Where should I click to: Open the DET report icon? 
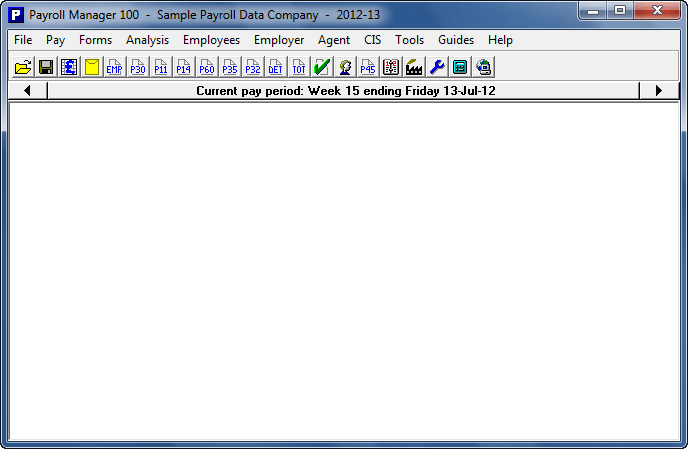[x=276, y=67]
